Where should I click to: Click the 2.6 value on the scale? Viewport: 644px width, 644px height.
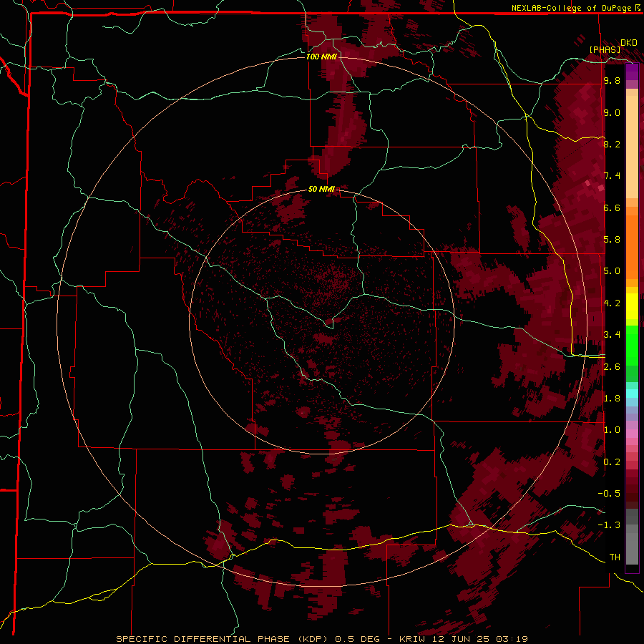pos(612,367)
